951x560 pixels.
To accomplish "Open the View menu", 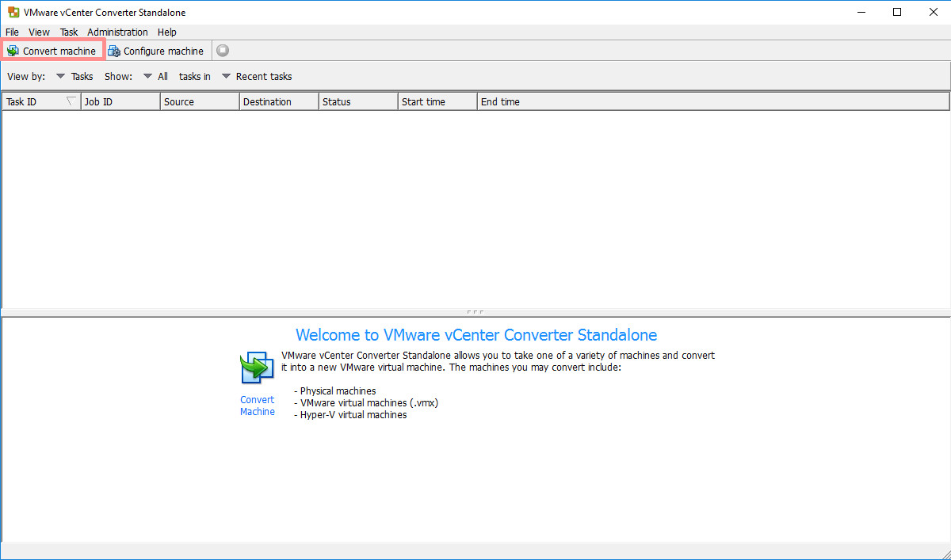I will [39, 32].
